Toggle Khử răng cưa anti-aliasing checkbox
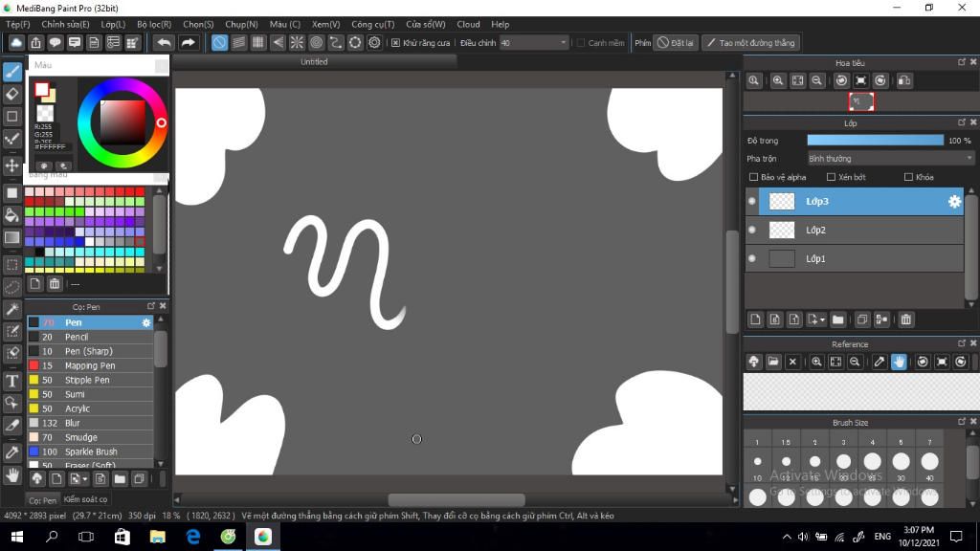 point(395,43)
